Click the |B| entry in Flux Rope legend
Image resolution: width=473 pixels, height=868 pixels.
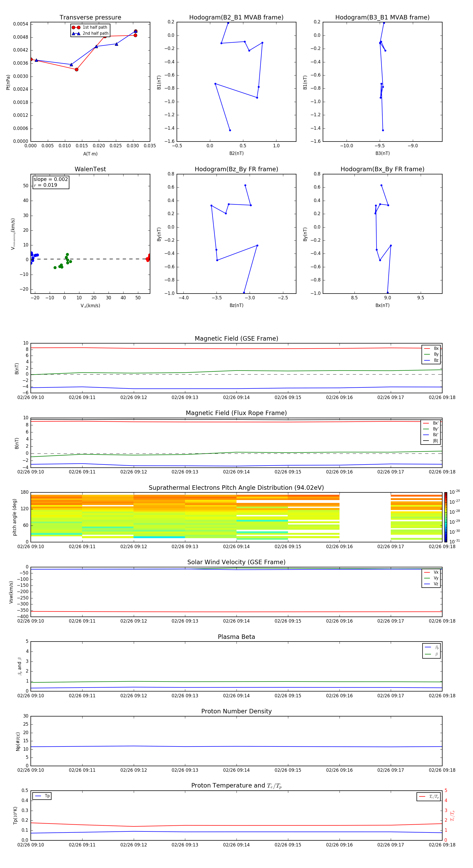[x=431, y=441]
